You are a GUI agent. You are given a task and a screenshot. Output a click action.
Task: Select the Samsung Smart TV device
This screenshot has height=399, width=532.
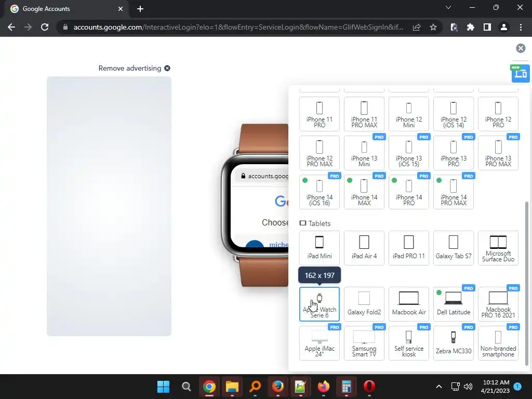[x=364, y=343]
